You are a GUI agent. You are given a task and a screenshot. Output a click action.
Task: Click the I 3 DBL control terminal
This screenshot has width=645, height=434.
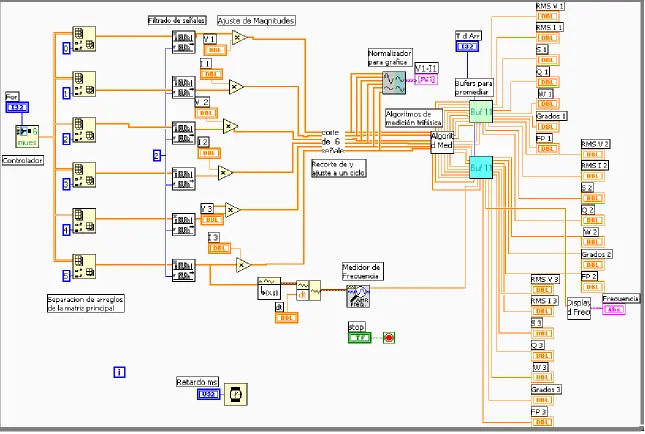click(220, 248)
